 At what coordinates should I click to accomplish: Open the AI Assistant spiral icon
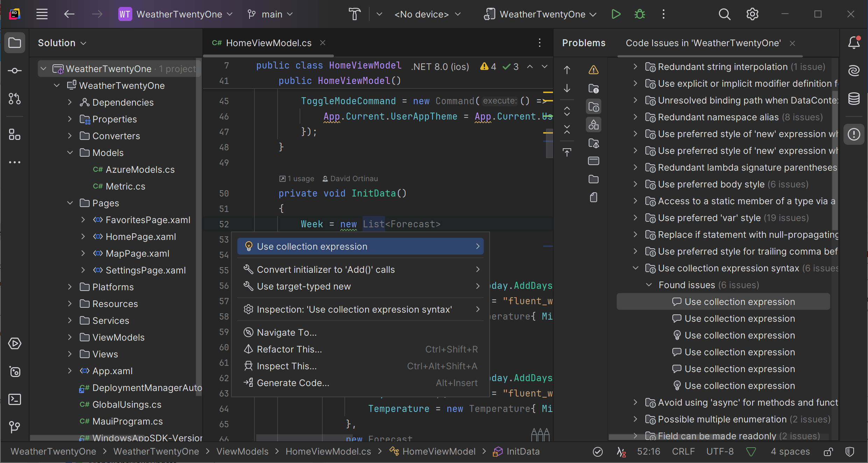(x=854, y=71)
